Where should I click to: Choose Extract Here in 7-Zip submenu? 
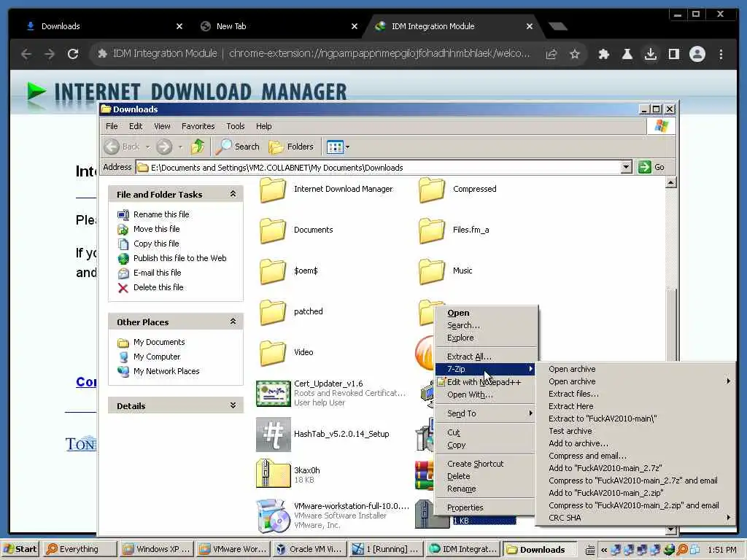635,406
